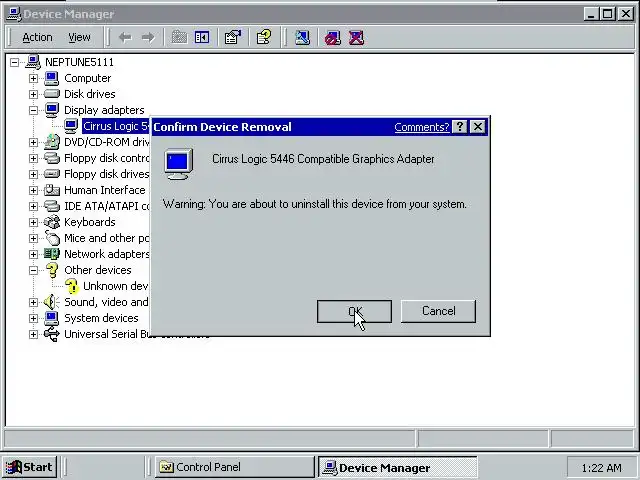Expand the DVD/CD-ROM drives node
Viewport: 640px width, 480px height.
coord(33,142)
